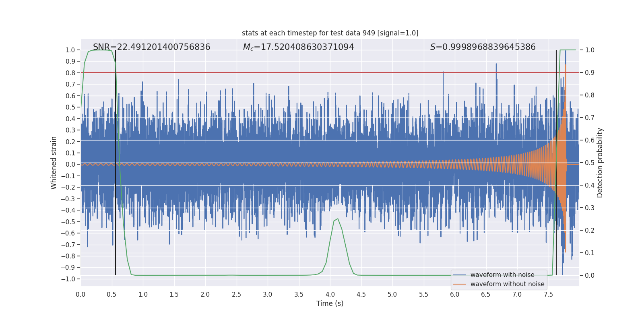The image size is (644, 322).
Task: Click orange line swatch in legend
Action: [x=459, y=284]
